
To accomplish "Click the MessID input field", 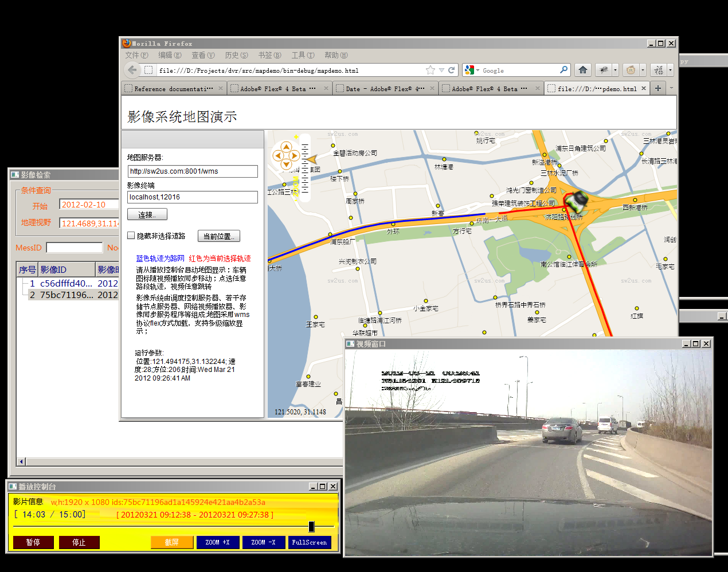I will tap(75, 248).
